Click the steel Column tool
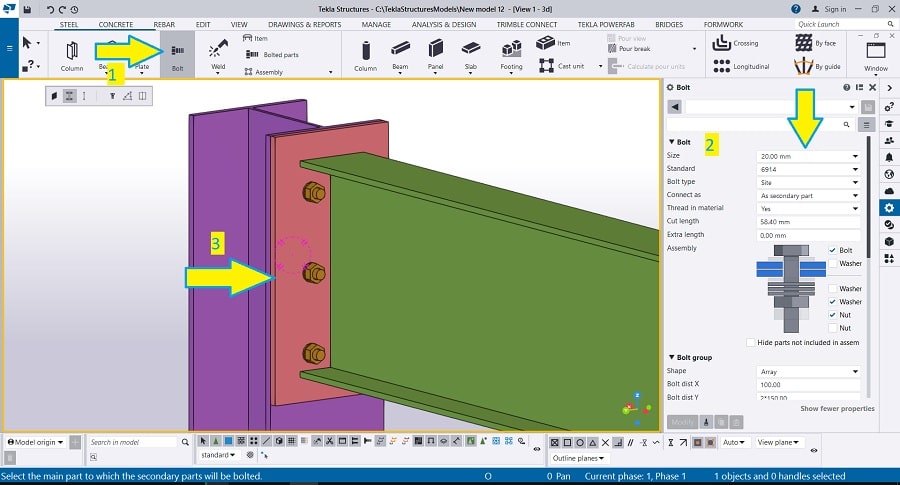Screen dimensions: 900x485 tap(72, 53)
